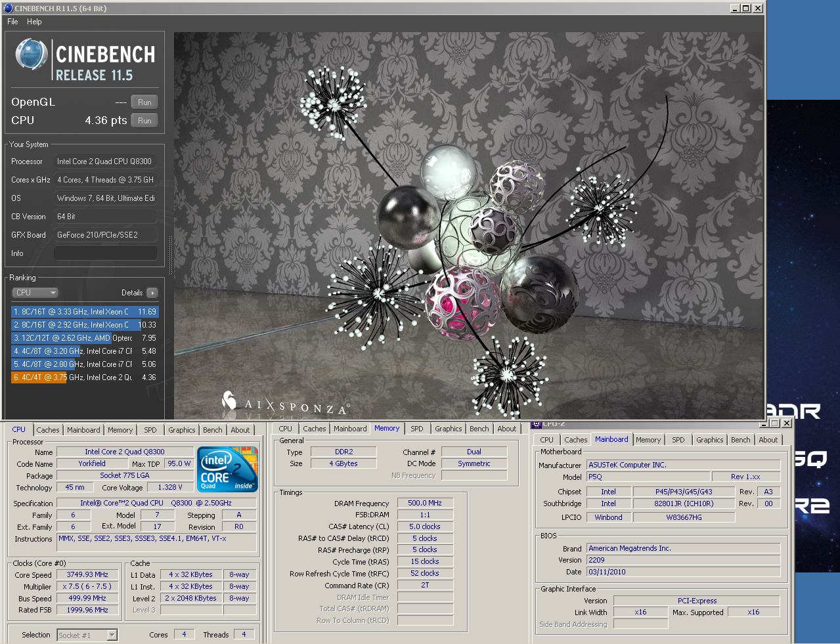Select Bench tab in right CPU-Z window

point(740,440)
